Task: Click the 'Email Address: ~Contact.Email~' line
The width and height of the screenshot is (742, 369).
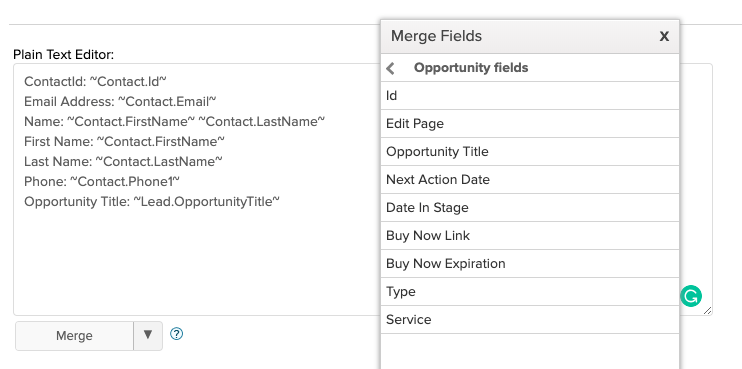Action: tap(120, 101)
